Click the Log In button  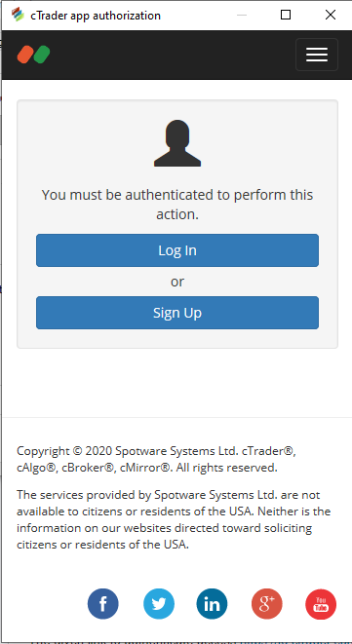177,250
